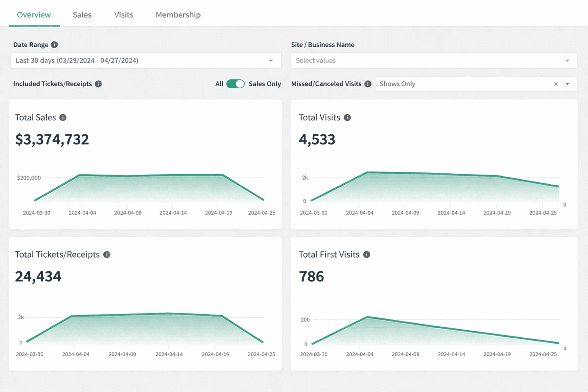Switch to the Overview tab
This screenshot has height=392, width=588.
point(34,15)
